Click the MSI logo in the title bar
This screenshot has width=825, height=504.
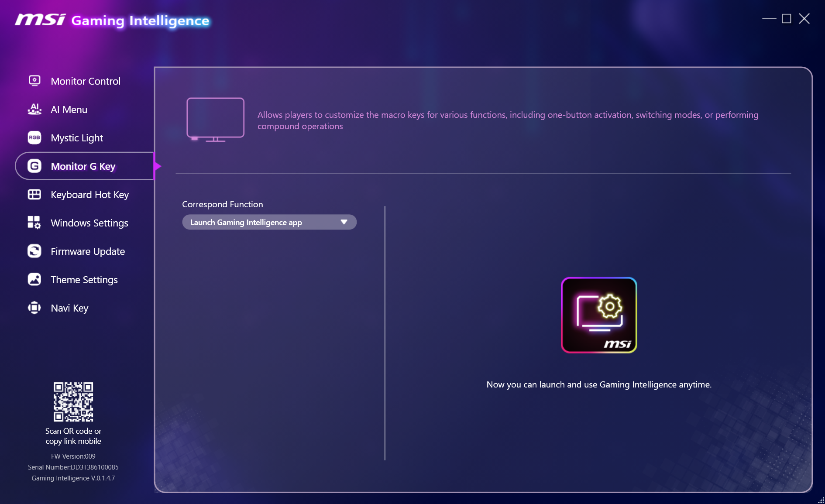[40, 20]
